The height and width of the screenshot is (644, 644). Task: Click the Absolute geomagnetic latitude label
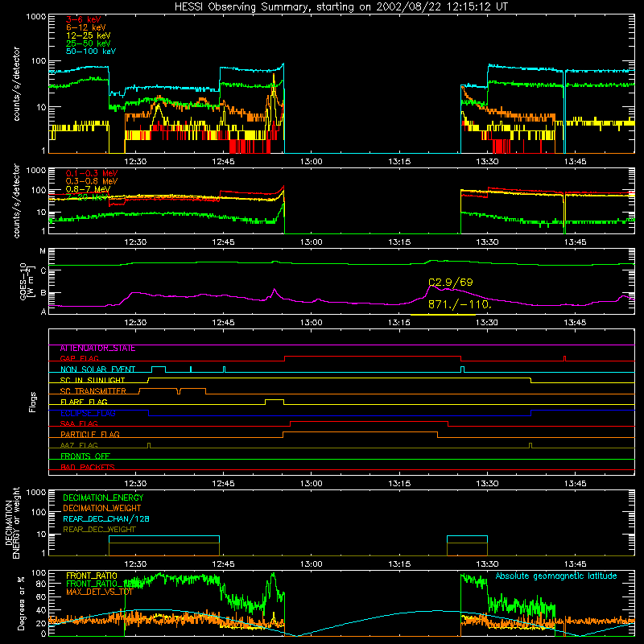click(556, 576)
